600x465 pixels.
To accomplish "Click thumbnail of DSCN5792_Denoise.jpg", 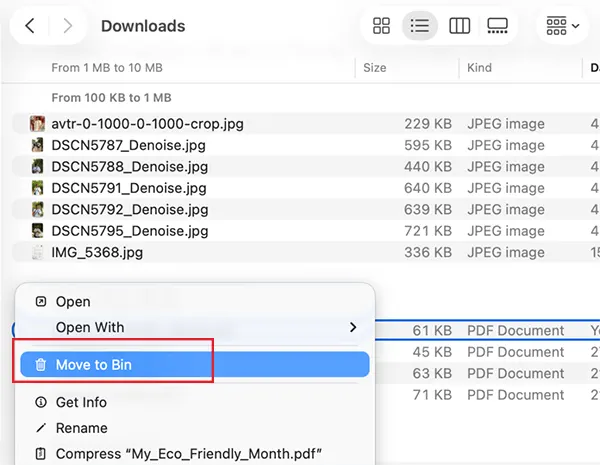I will point(37,209).
